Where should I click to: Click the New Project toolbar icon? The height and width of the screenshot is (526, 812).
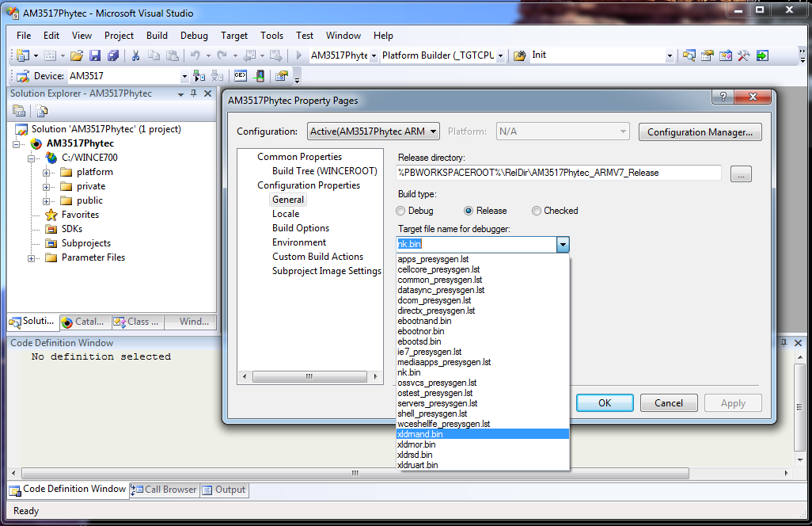tap(23, 55)
